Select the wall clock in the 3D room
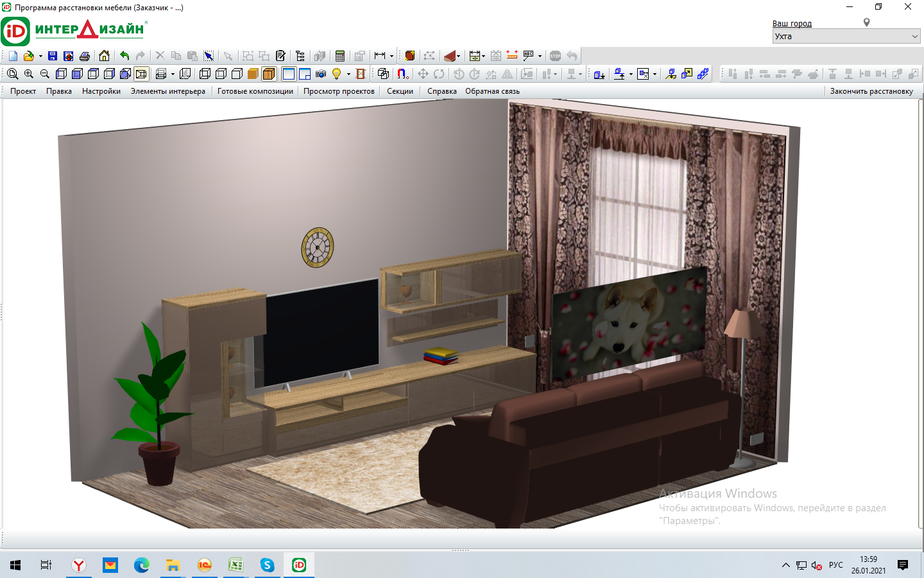The image size is (924, 578). (318, 247)
